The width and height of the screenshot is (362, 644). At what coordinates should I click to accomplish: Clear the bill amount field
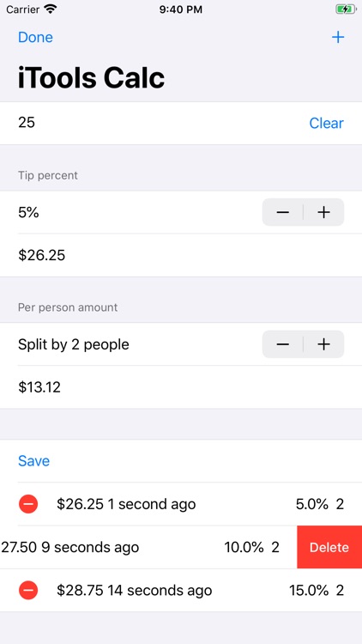[x=326, y=123]
